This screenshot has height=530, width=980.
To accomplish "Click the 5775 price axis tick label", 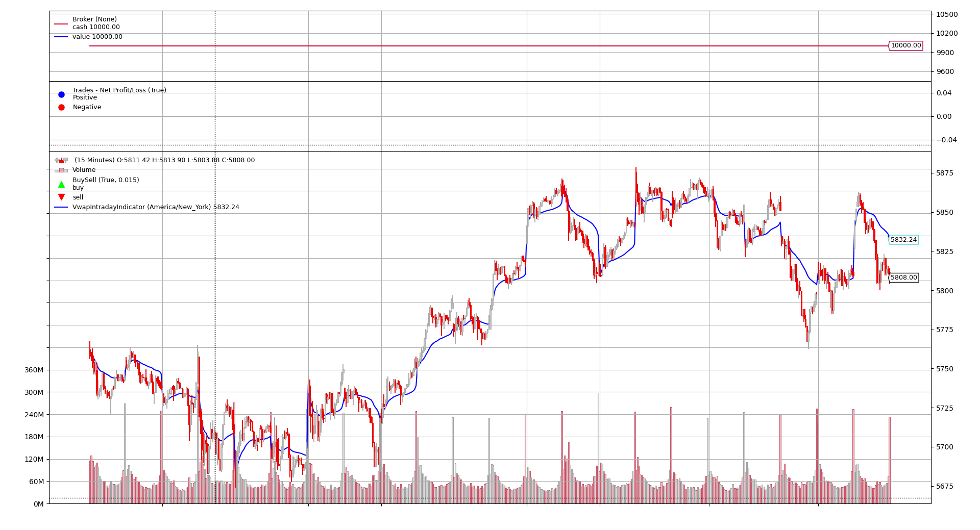I will [x=945, y=330].
